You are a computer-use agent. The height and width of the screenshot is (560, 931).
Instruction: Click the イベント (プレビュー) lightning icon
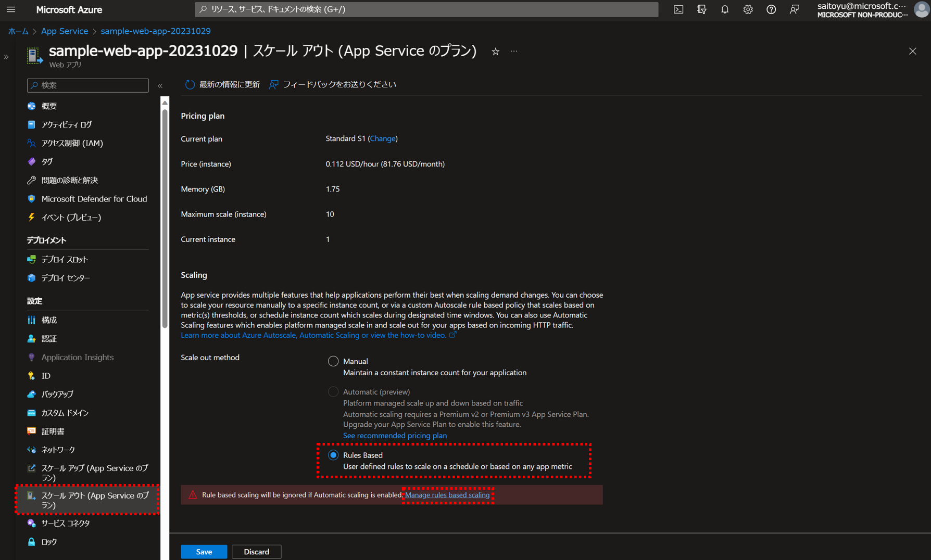(32, 217)
